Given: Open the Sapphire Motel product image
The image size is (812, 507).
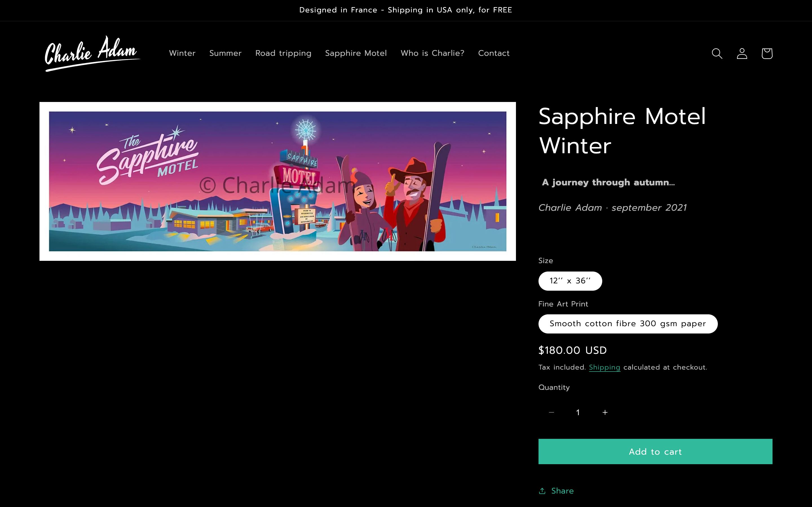Looking at the screenshot, I should [x=277, y=181].
